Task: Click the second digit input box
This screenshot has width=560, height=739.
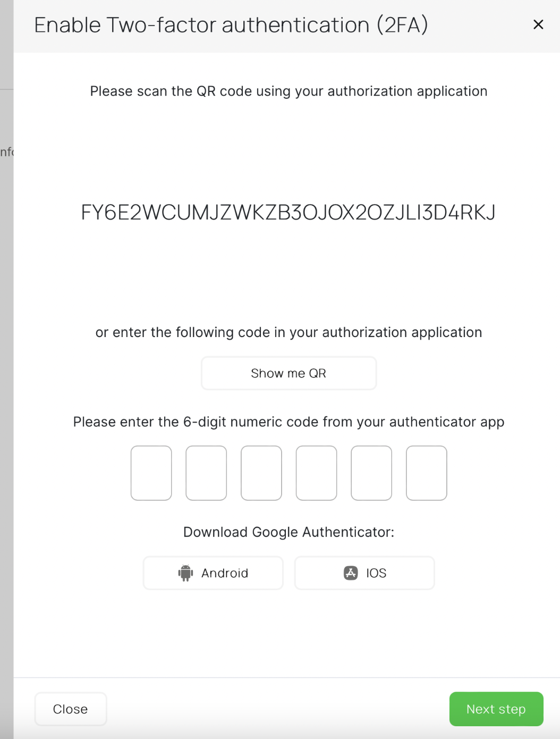Action: point(206,473)
